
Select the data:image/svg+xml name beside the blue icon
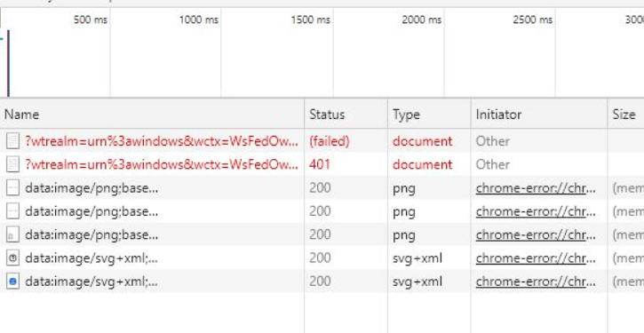click(91, 281)
